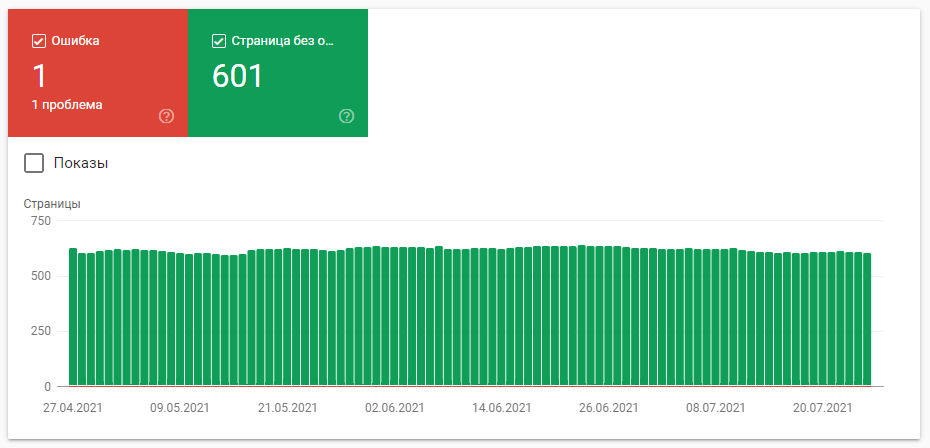Click the '1 проблема' text
930x448 pixels.
[x=66, y=104]
